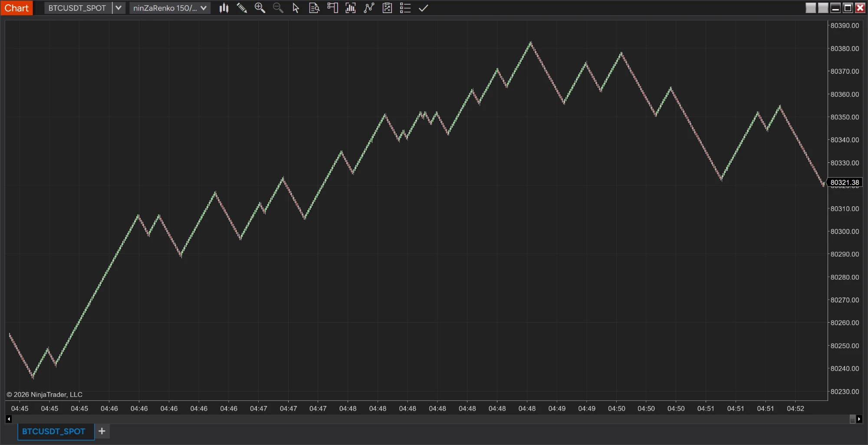The height and width of the screenshot is (445, 868).
Task: Open the Drawing Tools pencil menu
Action: click(242, 8)
